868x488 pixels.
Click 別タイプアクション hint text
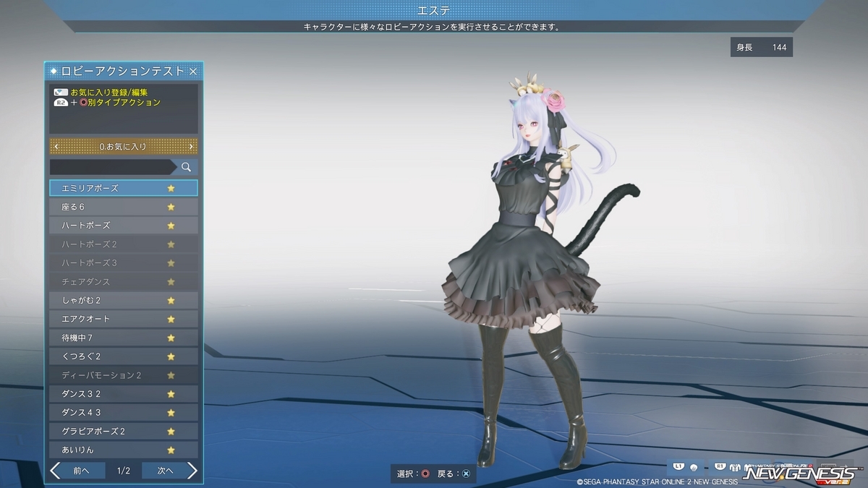pos(124,103)
